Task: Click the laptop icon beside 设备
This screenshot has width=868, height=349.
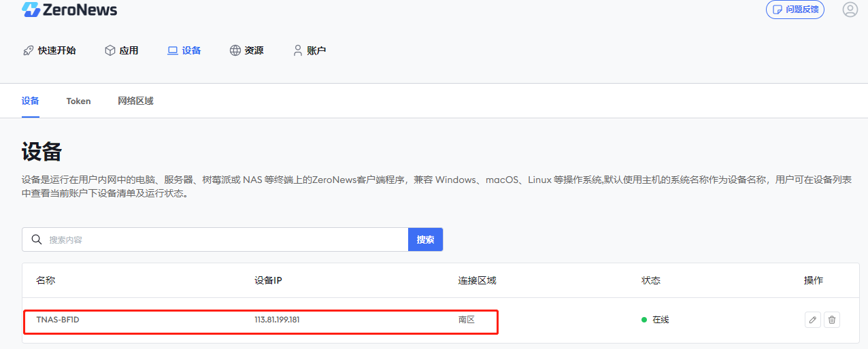Action: tap(173, 50)
